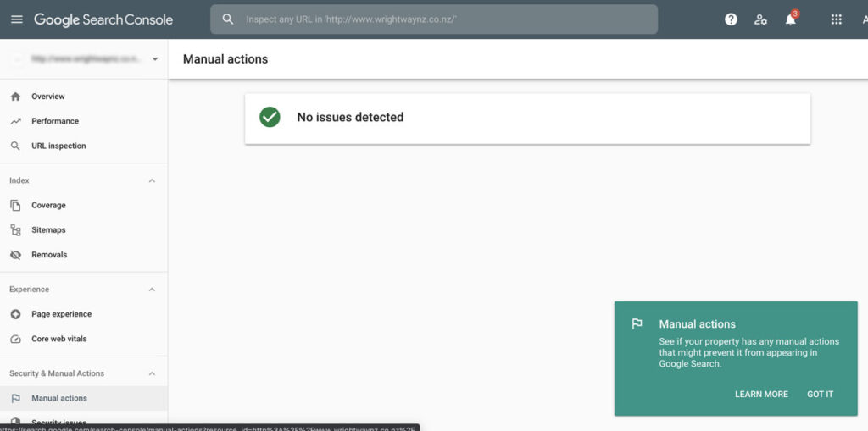
Task: Select Manual actions in the sidebar
Action: pyautogui.click(x=84, y=398)
